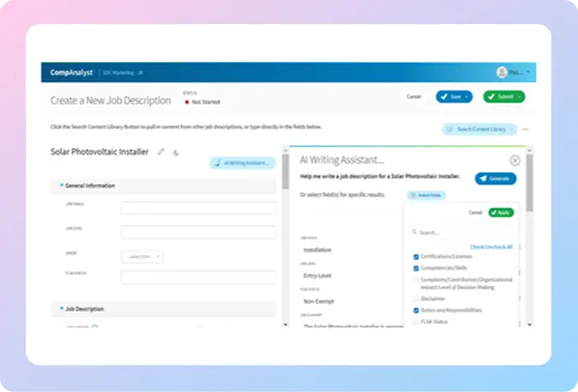
Task: Click the Check/Uncheck All link
Action: point(490,247)
